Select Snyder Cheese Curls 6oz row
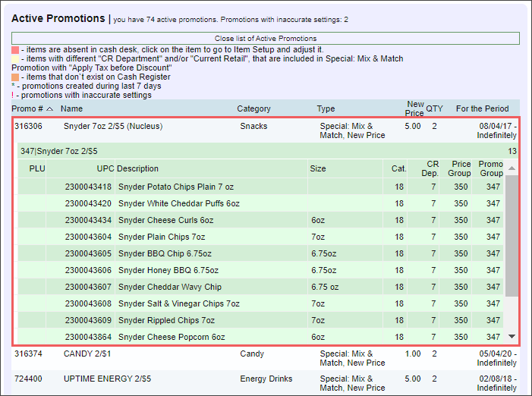 point(165,220)
